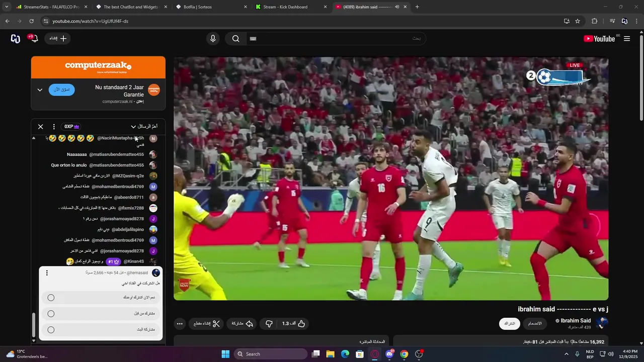Open File Explorer from taskbar
The width and height of the screenshot is (644, 362).
330,354
